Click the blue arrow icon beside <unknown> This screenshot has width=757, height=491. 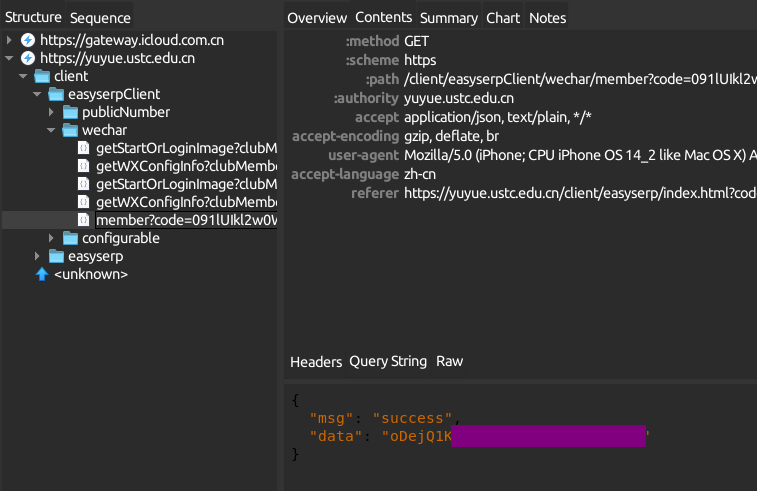(42, 274)
